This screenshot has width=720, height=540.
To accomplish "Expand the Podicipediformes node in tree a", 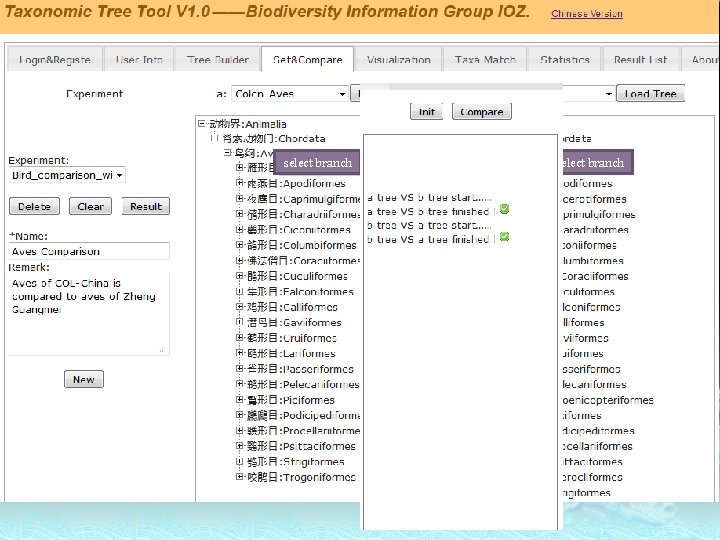I will pos(239,415).
